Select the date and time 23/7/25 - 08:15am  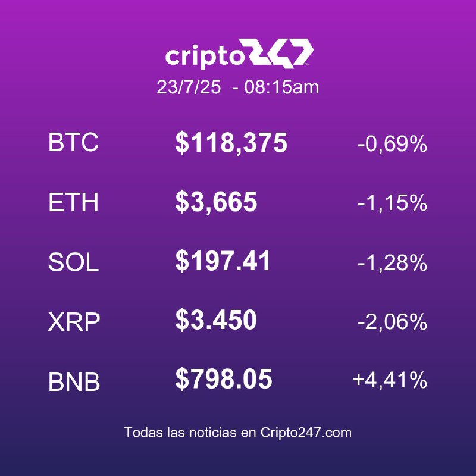coord(237,87)
